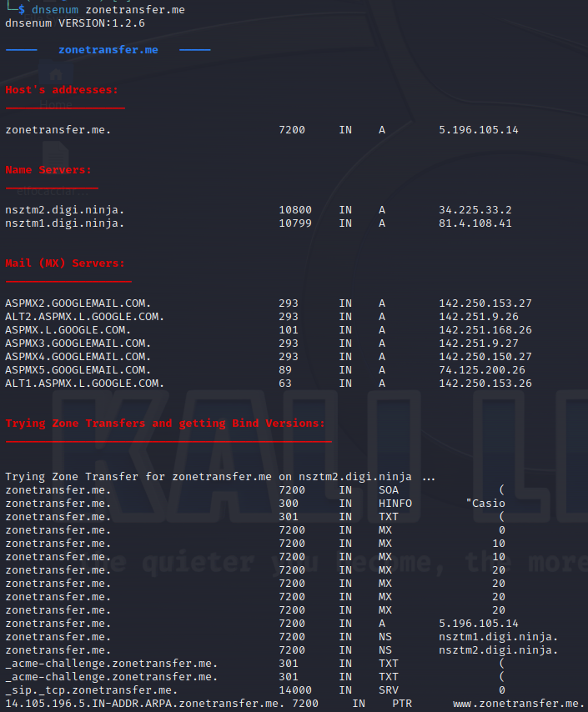Click the faint document file desktop icon
588x712 pixels.
pyautogui.click(x=55, y=155)
